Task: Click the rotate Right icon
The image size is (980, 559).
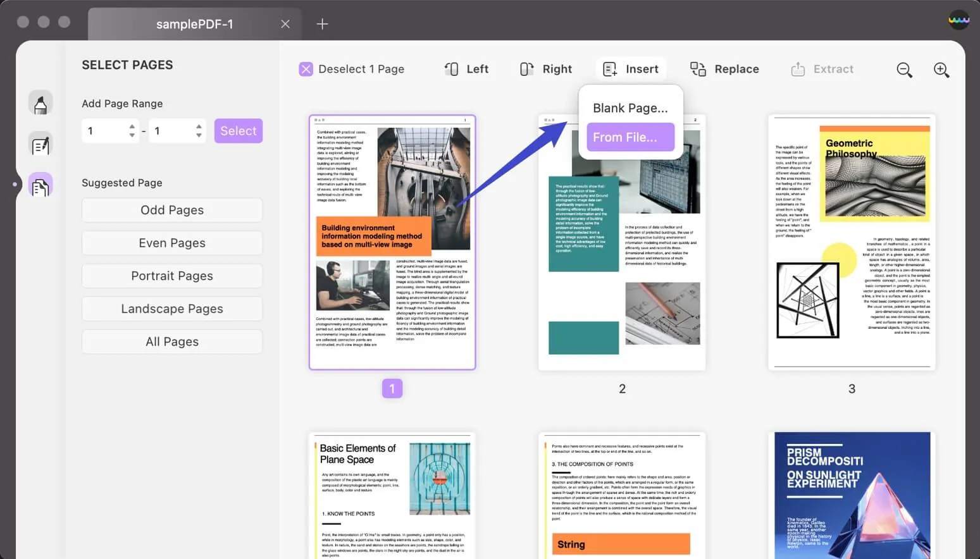Action: pyautogui.click(x=526, y=69)
